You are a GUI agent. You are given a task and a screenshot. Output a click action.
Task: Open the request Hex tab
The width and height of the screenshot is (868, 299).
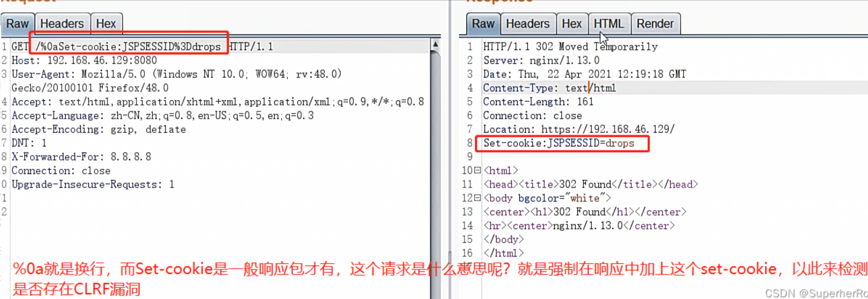(x=106, y=24)
